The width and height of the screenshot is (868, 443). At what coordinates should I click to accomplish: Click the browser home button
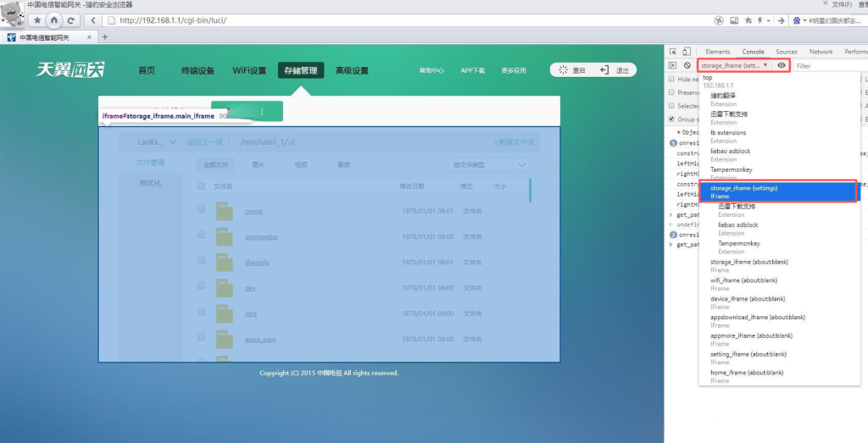[x=54, y=19]
